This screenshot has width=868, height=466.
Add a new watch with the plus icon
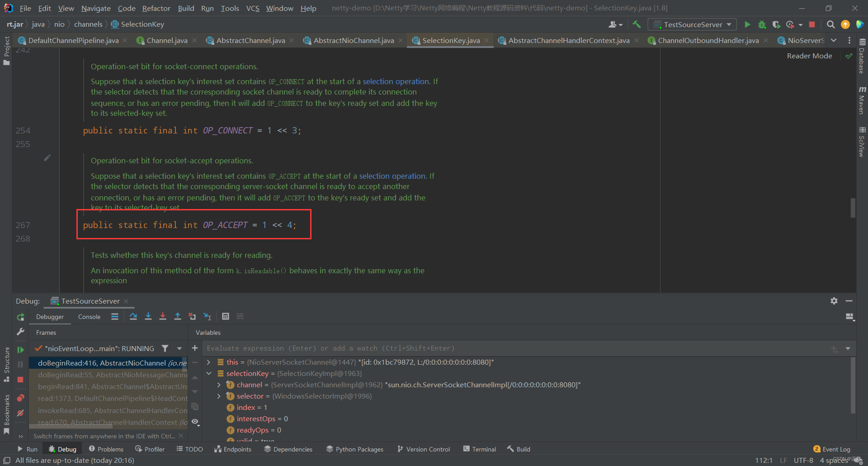pyautogui.click(x=195, y=348)
